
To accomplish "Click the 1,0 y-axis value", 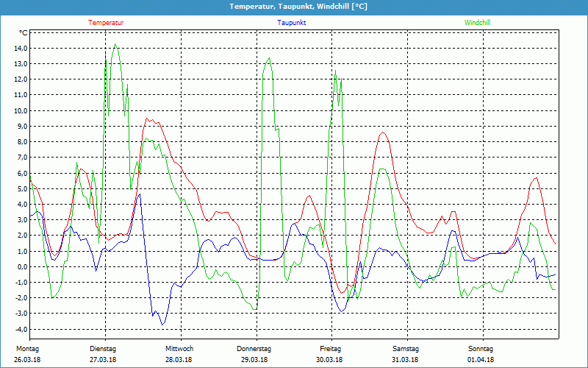I will pyautogui.click(x=22, y=251).
